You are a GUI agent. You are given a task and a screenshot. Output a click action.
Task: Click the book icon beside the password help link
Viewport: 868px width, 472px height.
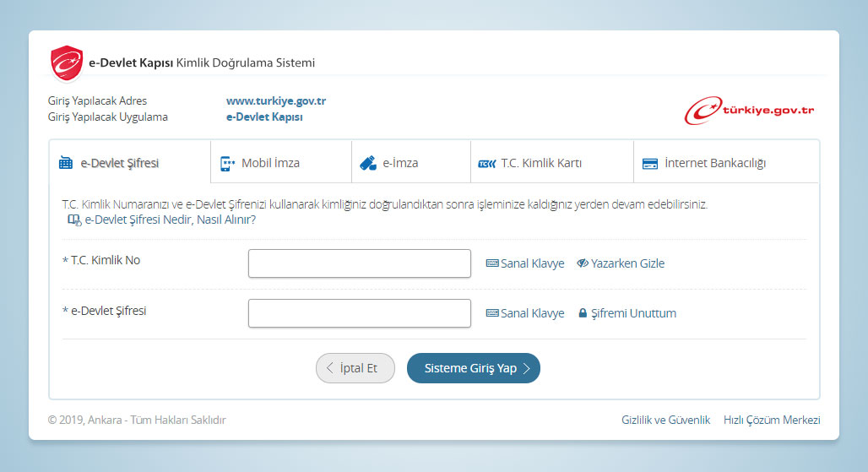pyautogui.click(x=74, y=220)
